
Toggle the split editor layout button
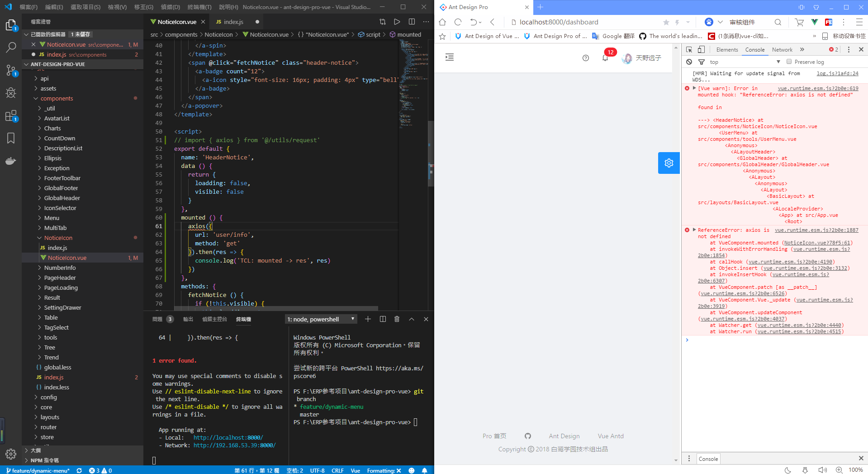coord(412,21)
